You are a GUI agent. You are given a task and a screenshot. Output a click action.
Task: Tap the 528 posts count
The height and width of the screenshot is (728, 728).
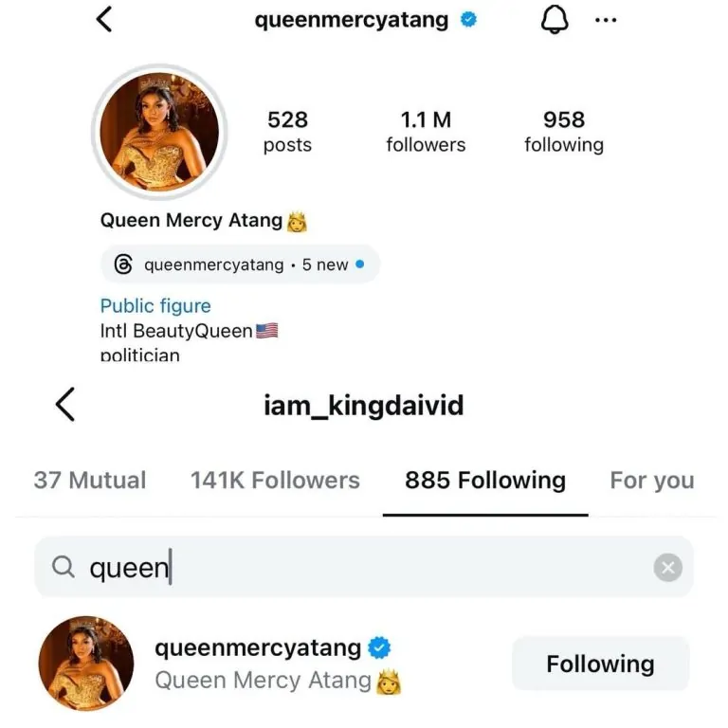click(x=287, y=131)
